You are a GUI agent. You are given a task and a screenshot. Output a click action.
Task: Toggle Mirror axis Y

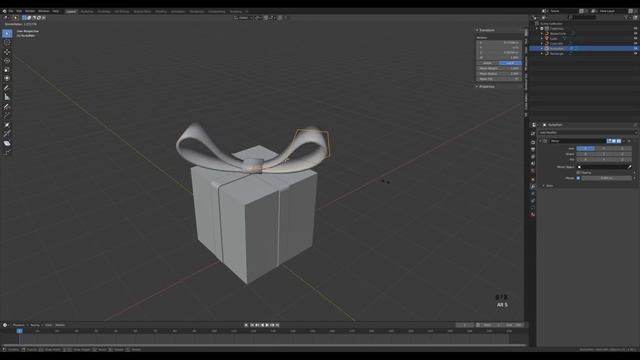(604, 149)
